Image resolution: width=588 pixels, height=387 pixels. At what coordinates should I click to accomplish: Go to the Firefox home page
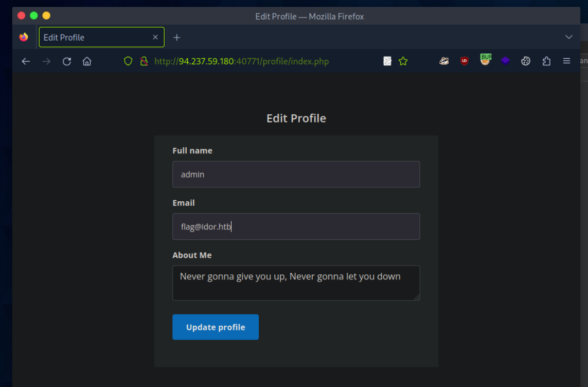(x=87, y=61)
